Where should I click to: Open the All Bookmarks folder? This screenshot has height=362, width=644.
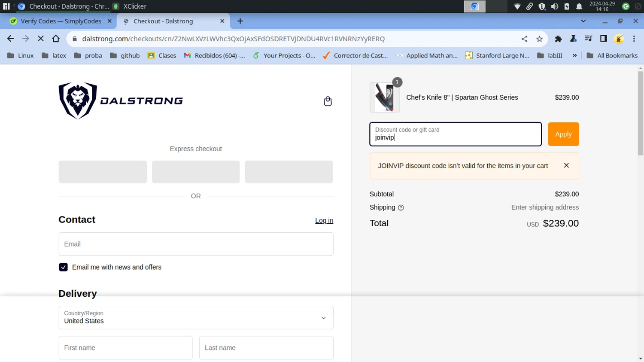click(x=612, y=55)
